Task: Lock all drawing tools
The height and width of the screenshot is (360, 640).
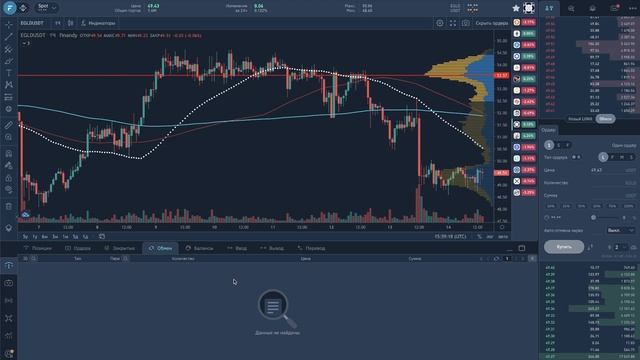Action: point(9,178)
